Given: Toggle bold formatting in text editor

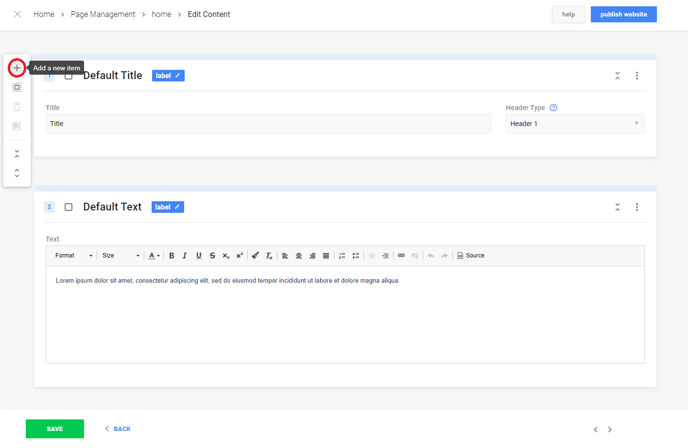Looking at the screenshot, I should point(172,255).
